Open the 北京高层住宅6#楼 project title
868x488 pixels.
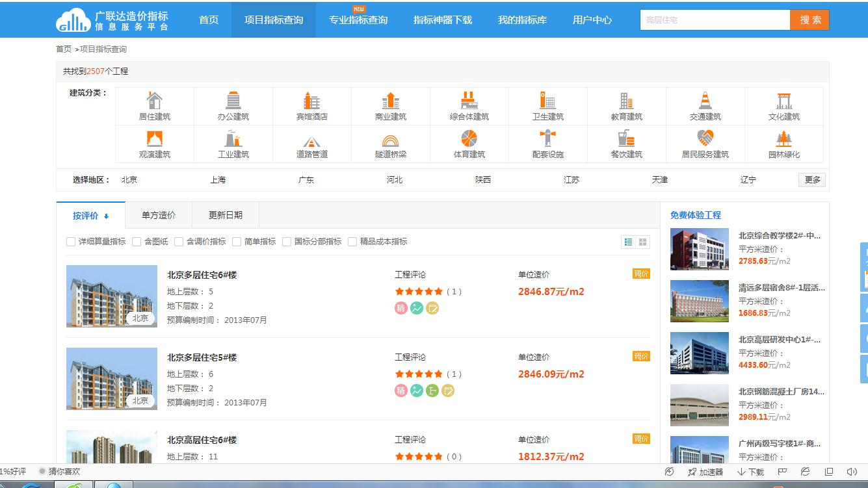202,440
